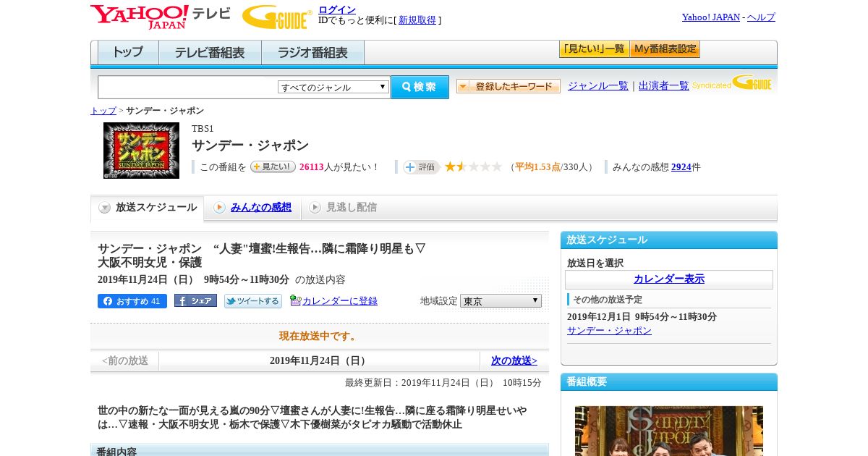
Task: Open 登録したキーワード list
Action: coord(509,86)
